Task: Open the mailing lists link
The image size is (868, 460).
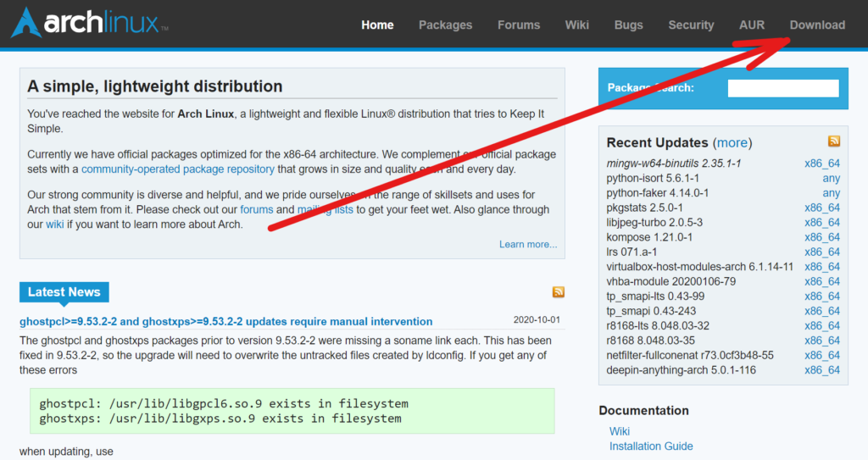Action: pos(325,209)
